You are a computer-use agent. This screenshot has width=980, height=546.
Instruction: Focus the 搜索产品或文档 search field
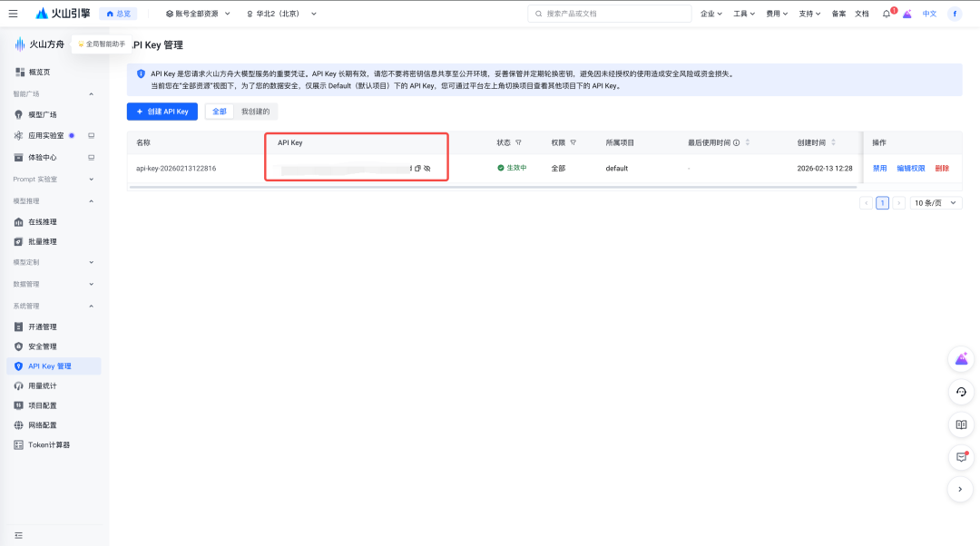pos(610,14)
